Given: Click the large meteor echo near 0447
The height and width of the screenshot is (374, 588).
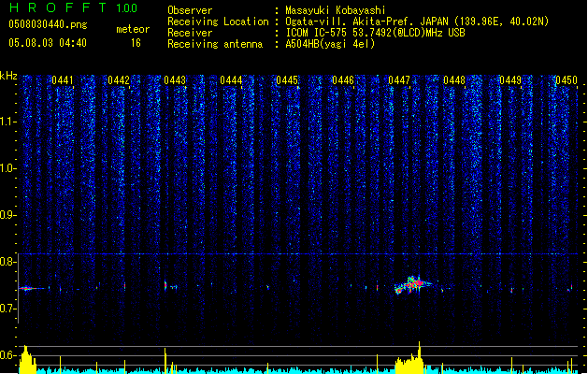Looking at the screenshot, I should coord(411,285).
